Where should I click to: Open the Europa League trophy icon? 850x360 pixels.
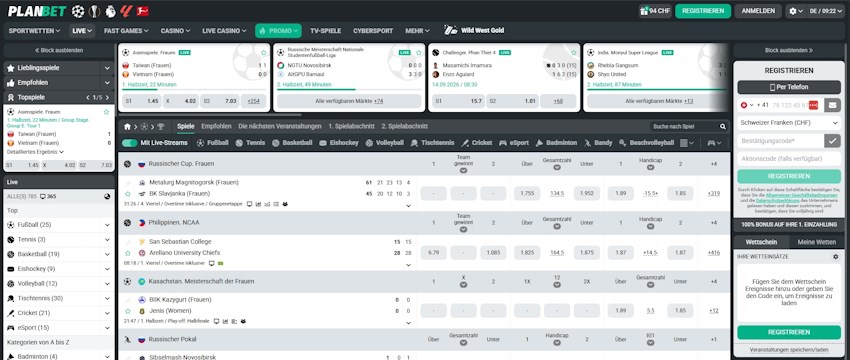click(95, 11)
